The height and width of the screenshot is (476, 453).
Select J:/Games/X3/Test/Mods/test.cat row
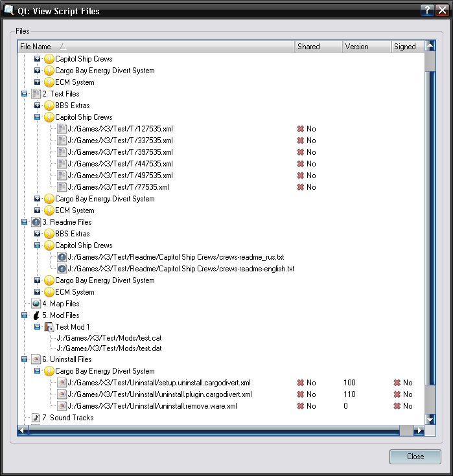click(x=109, y=338)
